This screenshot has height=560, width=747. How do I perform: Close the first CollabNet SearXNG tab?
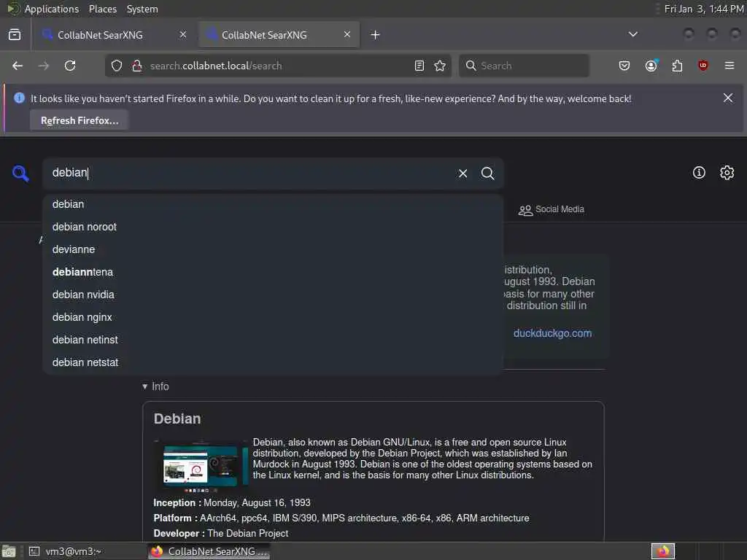click(x=183, y=34)
